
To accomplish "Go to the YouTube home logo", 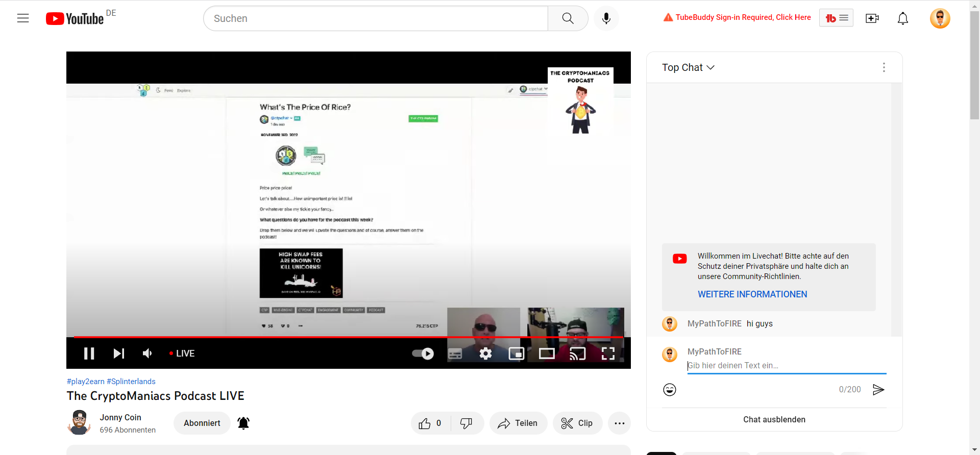I will tap(75, 19).
